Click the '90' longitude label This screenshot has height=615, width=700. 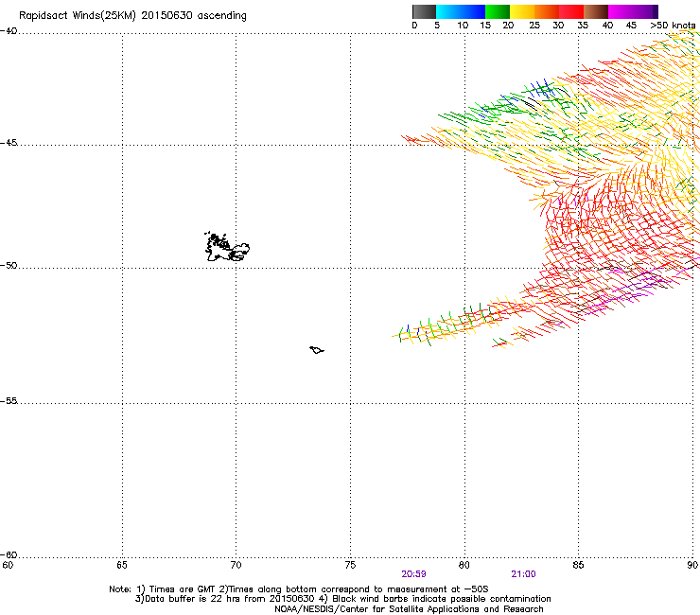(692, 565)
